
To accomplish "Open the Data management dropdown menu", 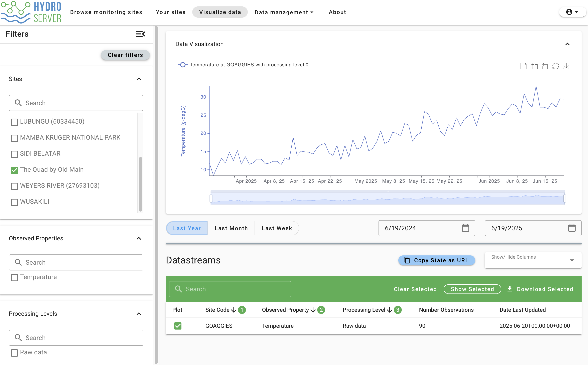I will 284,12.
